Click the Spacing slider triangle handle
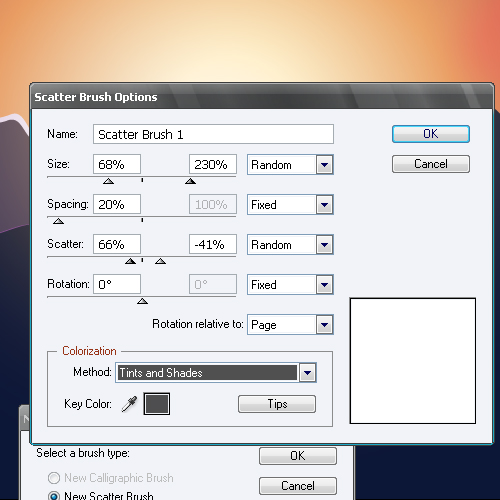The height and width of the screenshot is (500, 500). click(58, 221)
